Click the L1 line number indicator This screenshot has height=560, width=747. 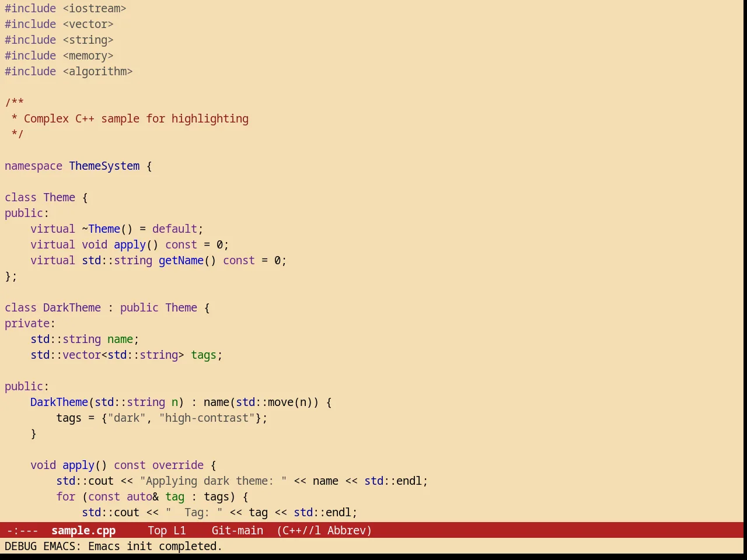179,530
